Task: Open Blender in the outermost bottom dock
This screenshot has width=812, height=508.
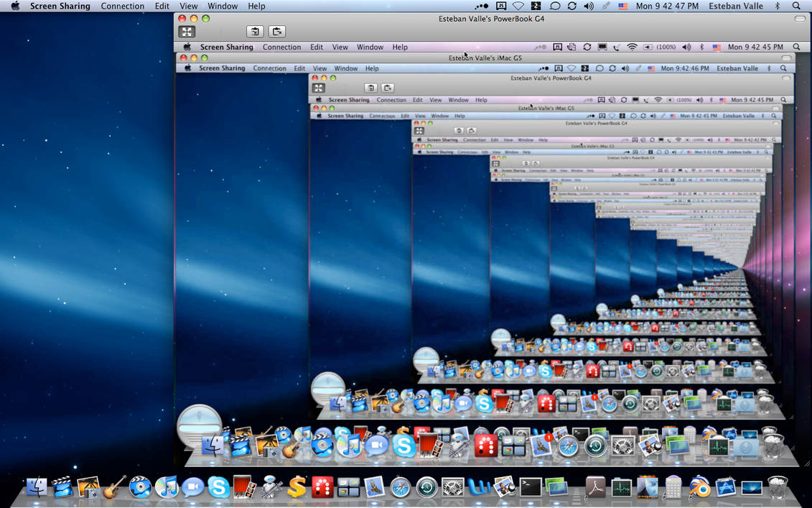Action: point(699,487)
